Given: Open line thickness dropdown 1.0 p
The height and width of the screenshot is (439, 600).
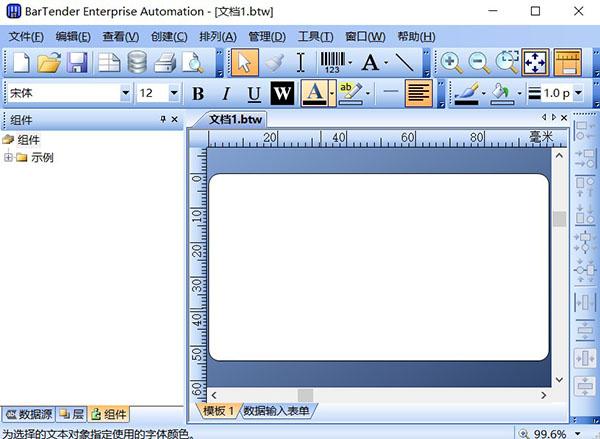Looking at the screenshot, I should coord(578,93).
